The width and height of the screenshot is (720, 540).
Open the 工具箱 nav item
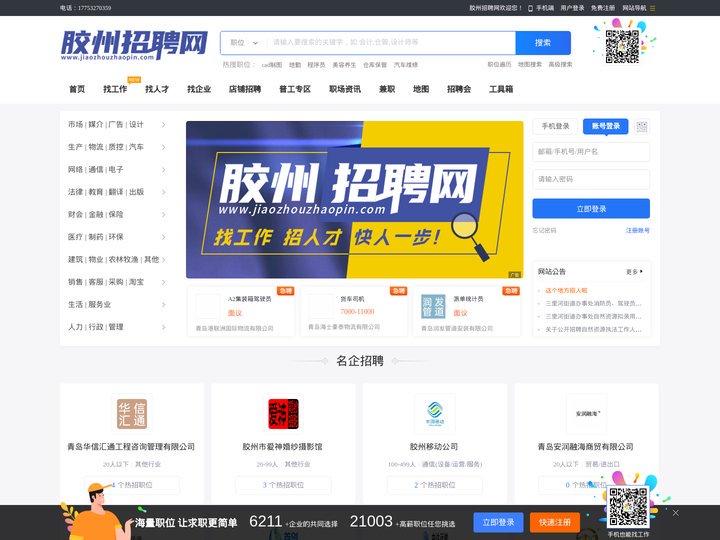(501, 89)
